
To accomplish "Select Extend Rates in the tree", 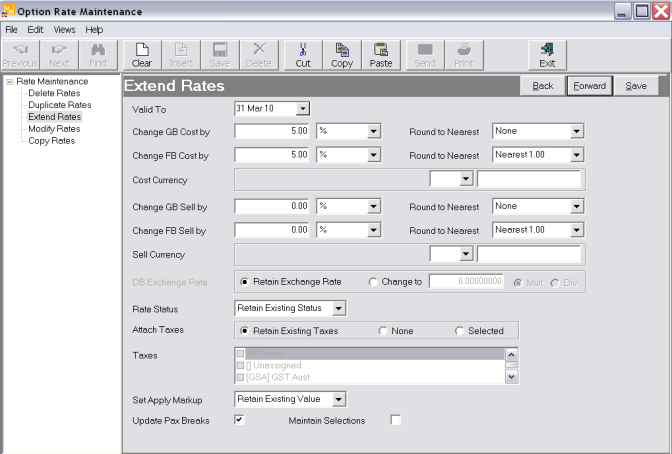I will click(x=54, y=117).
